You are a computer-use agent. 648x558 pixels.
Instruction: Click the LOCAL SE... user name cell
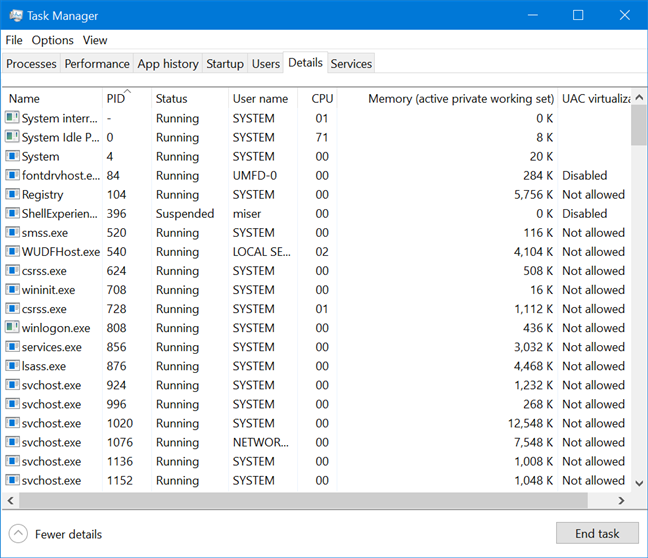[x=262, y=252]
